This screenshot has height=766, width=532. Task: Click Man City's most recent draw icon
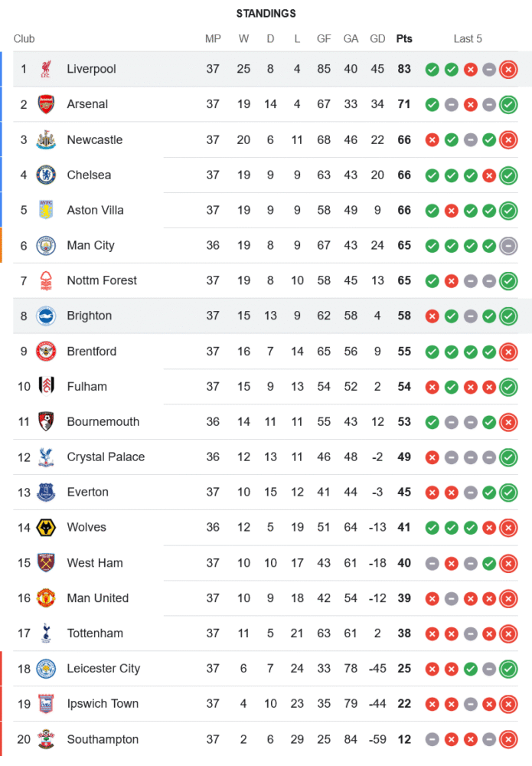pyautogui.click(x=508, y=246)
